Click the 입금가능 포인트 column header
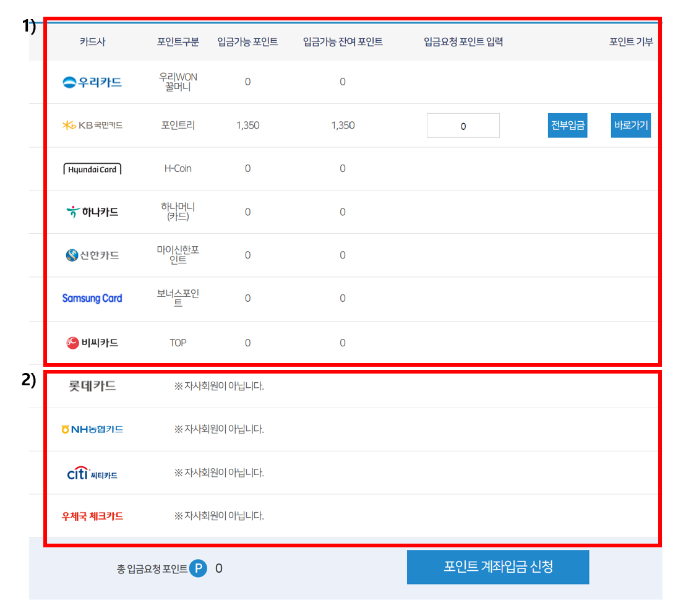The height and width of the screenshot is (616, 678). click(247, 42)
